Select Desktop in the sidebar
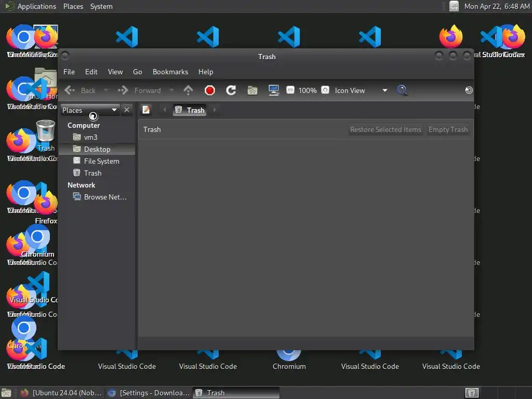532x399 pixels. [x=97, y=149]
